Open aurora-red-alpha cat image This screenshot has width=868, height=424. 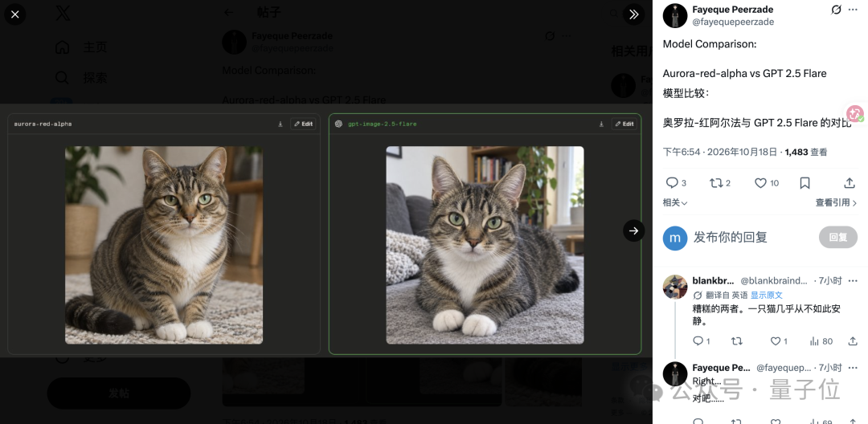pos(164,245)
